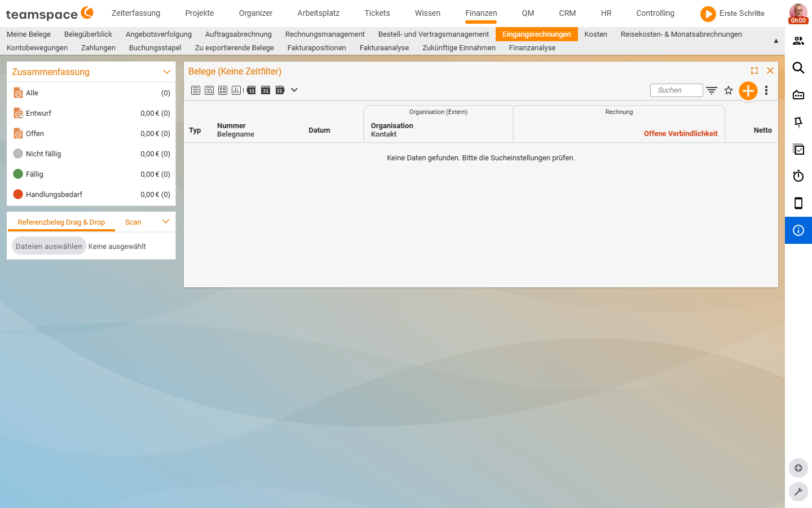The height and width of the screenshot is (508, 812).
Task: Click the Dateien auswählen button
Action: tap(49, 246)
